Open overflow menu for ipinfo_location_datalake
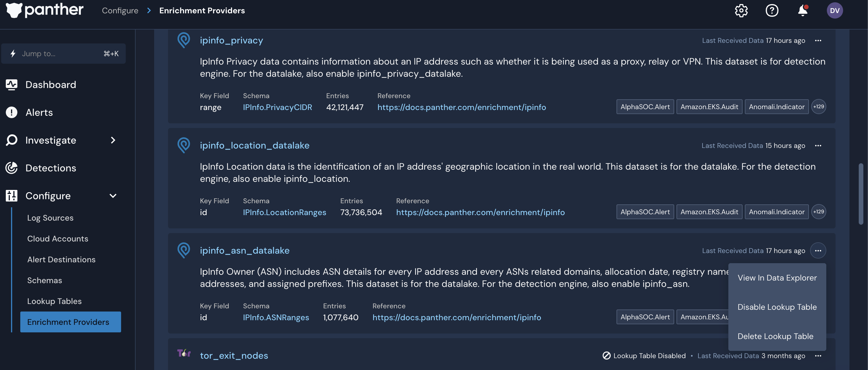Image resolution: width=868 pixels, height=370 pixels. (819, 145)
